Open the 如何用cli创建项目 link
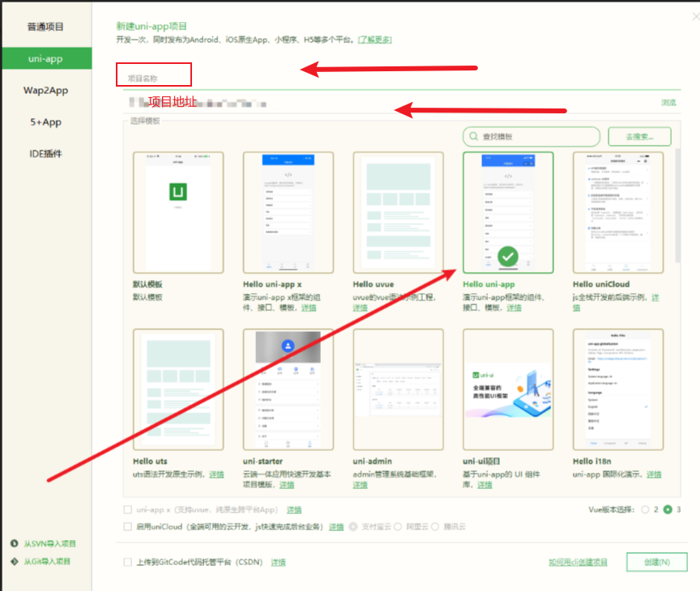The image size is (700, 591). pyautogui.click(x=578, y=563)
